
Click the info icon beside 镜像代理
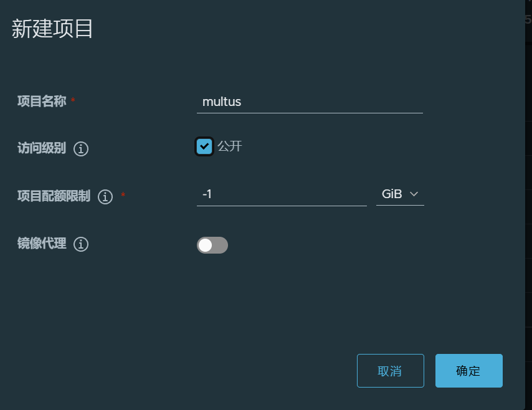tap(81, 244)
